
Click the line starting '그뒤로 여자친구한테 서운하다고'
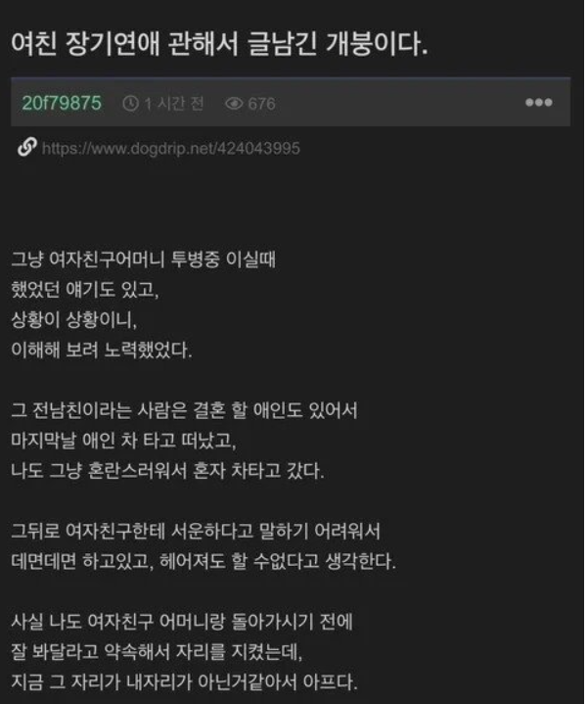click(x=196, y=531)
